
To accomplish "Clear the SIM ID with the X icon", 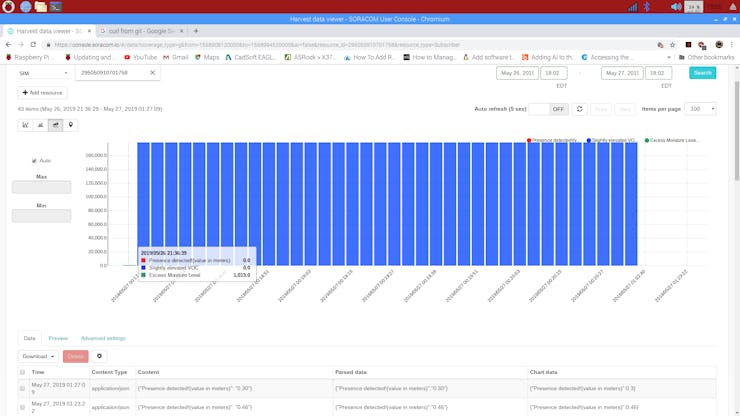I will (152, 73).
